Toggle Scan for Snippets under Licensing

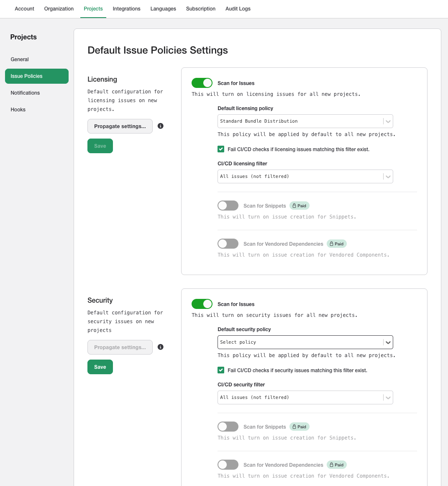pos(228,206)
